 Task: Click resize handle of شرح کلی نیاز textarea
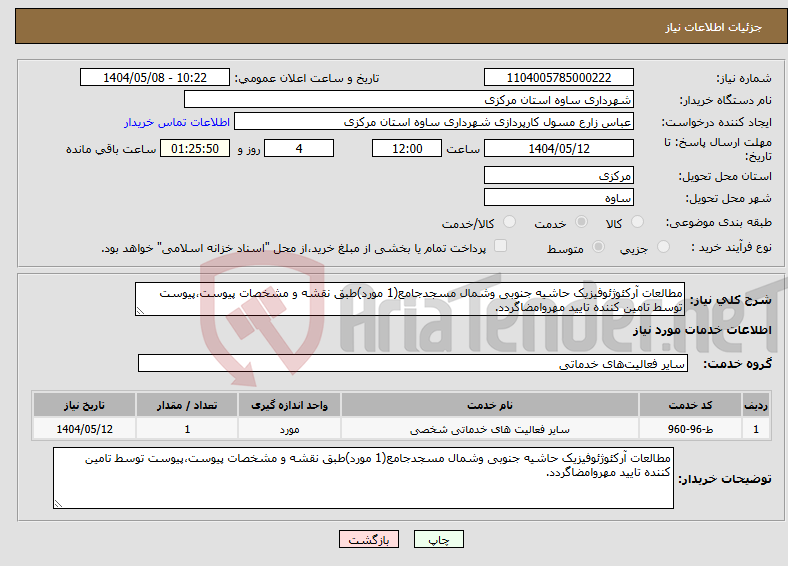click(140, 311)
